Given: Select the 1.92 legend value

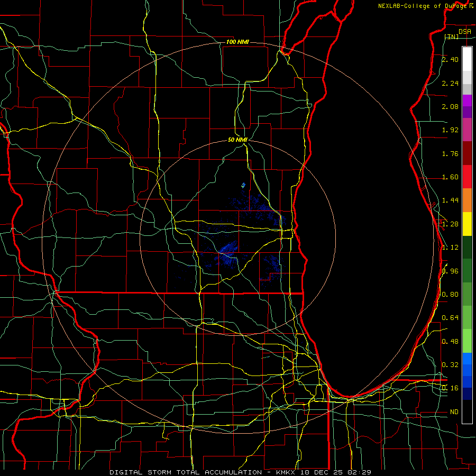Looking at the screenshot, I should (x=450, y=130).
